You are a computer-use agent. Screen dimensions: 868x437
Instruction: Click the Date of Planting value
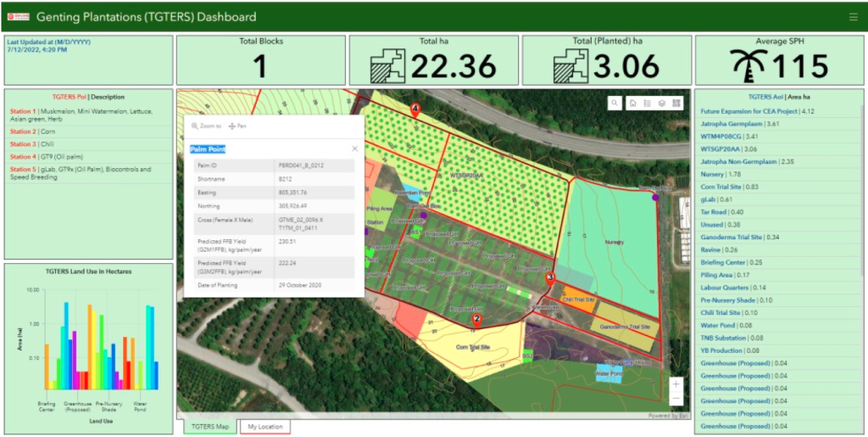300,285
